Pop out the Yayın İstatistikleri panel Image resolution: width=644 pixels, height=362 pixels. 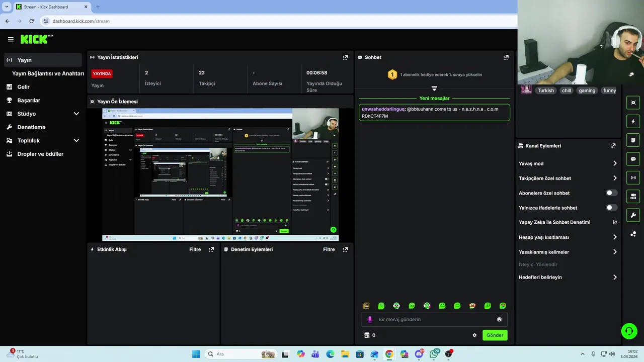tap(345, 57)
